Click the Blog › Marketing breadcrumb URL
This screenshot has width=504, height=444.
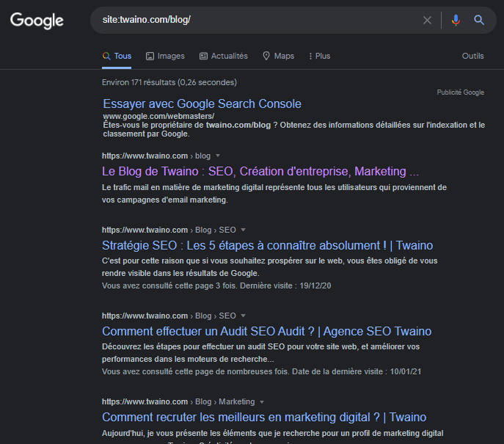coord(178,402)
